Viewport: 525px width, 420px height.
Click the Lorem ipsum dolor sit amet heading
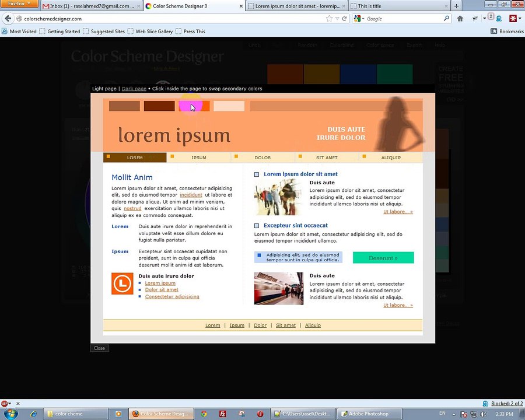click(300, 174)
